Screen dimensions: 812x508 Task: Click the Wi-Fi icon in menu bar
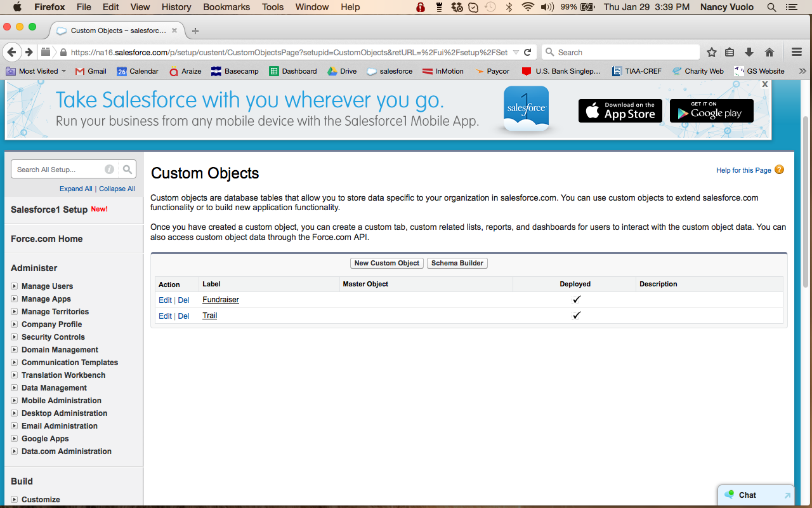(528, 7)
